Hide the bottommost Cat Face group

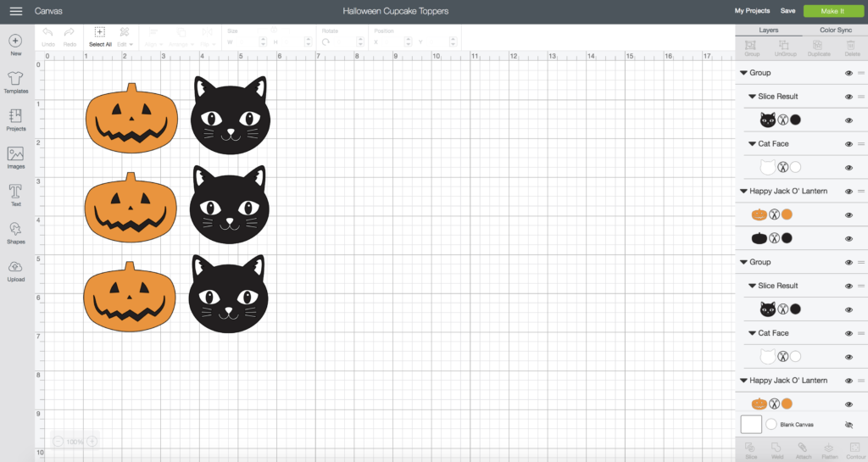point(849,334)
